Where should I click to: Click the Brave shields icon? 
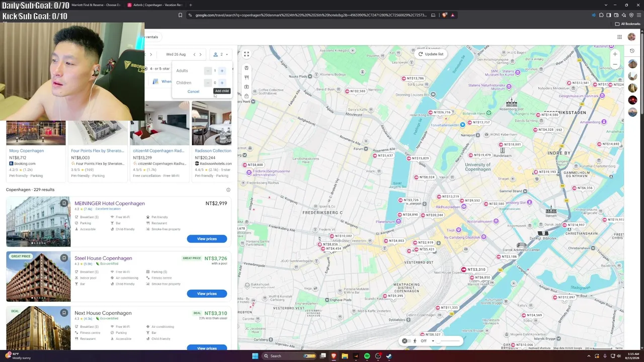point(444,15)
